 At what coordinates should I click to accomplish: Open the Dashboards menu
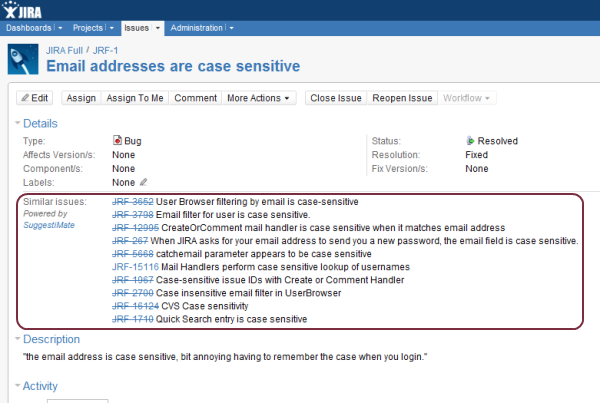pyautogui.click(x=29, y=27)
